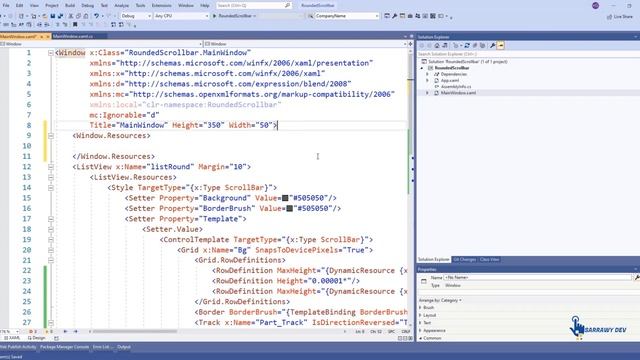Click the BorderBrush #505050 color swatch on line 16
This screenshot has width=640, height=360.
click(289, 208)
